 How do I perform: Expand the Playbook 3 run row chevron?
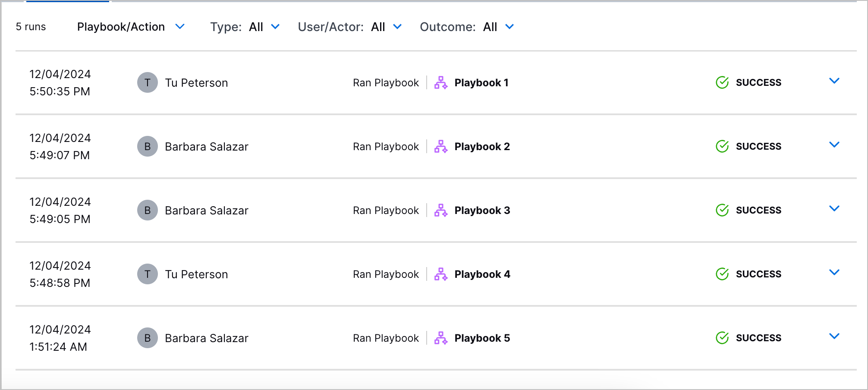pyautogui.click(x=834, y=208)
